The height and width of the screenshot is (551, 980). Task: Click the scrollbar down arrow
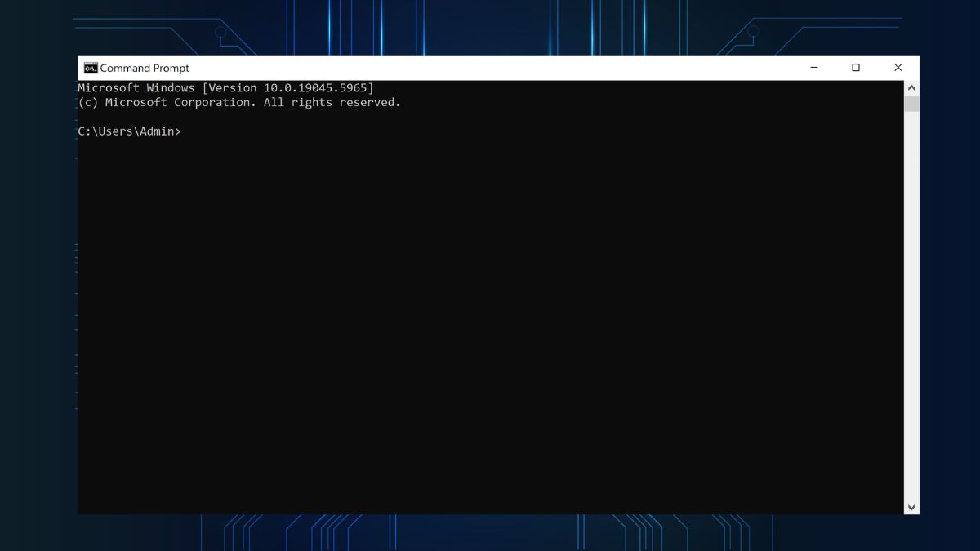pyautogui.click(x=911, y=507)
